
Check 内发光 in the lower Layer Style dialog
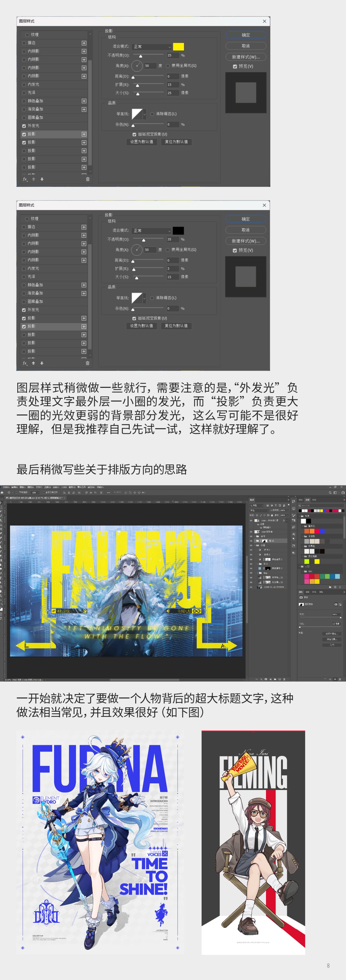pos(24,269)
